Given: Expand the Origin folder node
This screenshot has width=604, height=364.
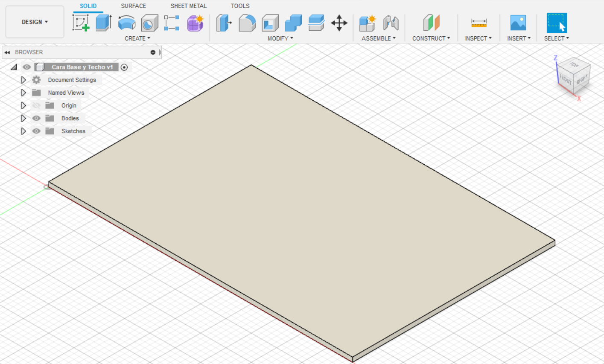Looking at the screenshot, I should 23,105.
